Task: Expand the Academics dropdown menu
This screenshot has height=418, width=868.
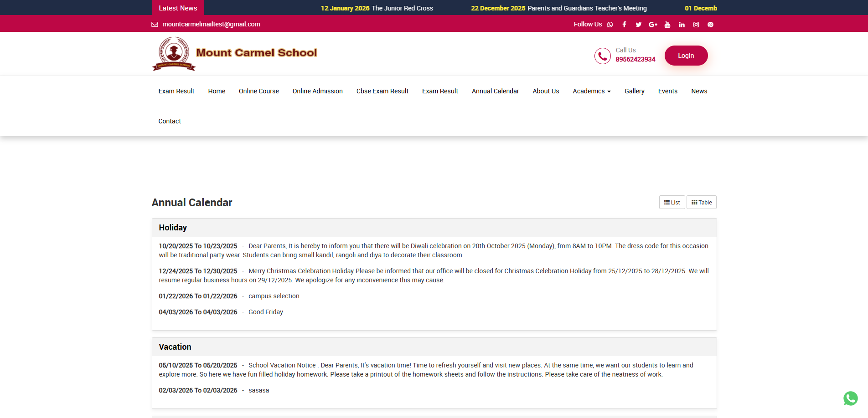Action: [591, 91]
